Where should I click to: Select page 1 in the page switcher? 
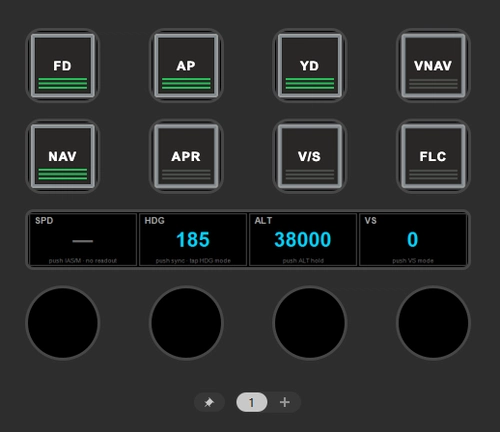[x=252, y=402]
